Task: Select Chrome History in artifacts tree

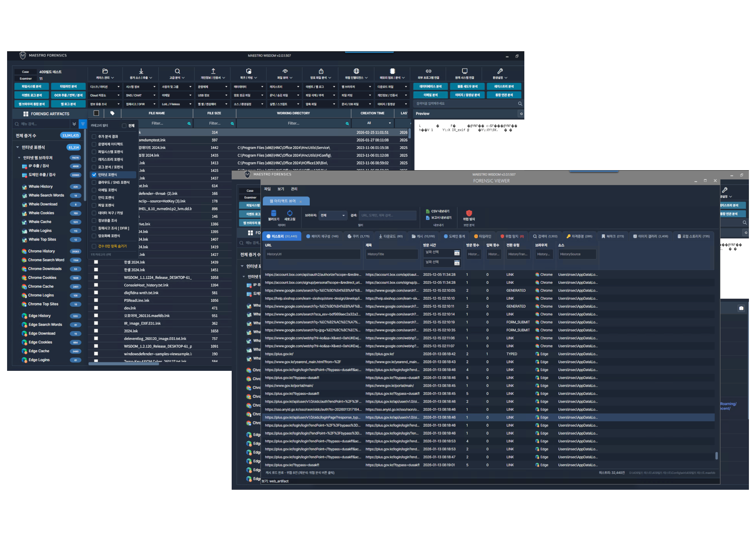Action: pyautogui.click(x=42, y=251)
